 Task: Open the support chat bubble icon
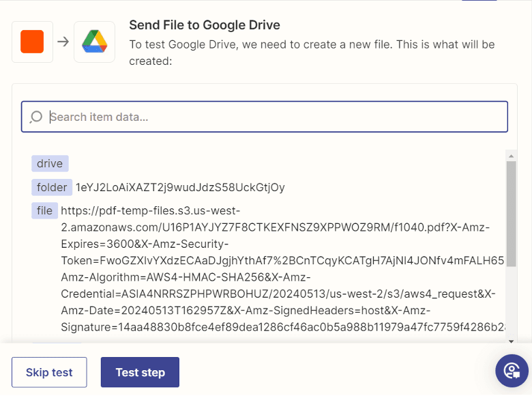click(x=512, y=371)
